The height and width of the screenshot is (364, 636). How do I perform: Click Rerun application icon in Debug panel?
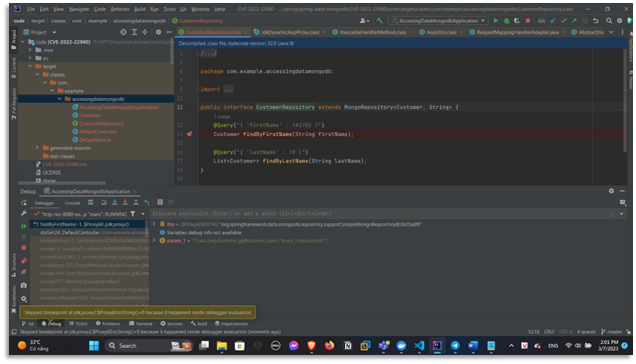pyautogui.click(x=24, y=202)
